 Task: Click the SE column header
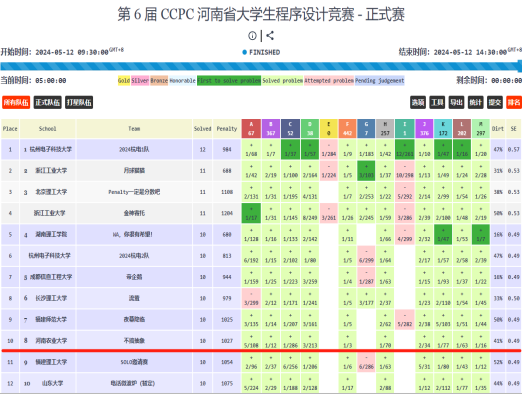(513, 129)
